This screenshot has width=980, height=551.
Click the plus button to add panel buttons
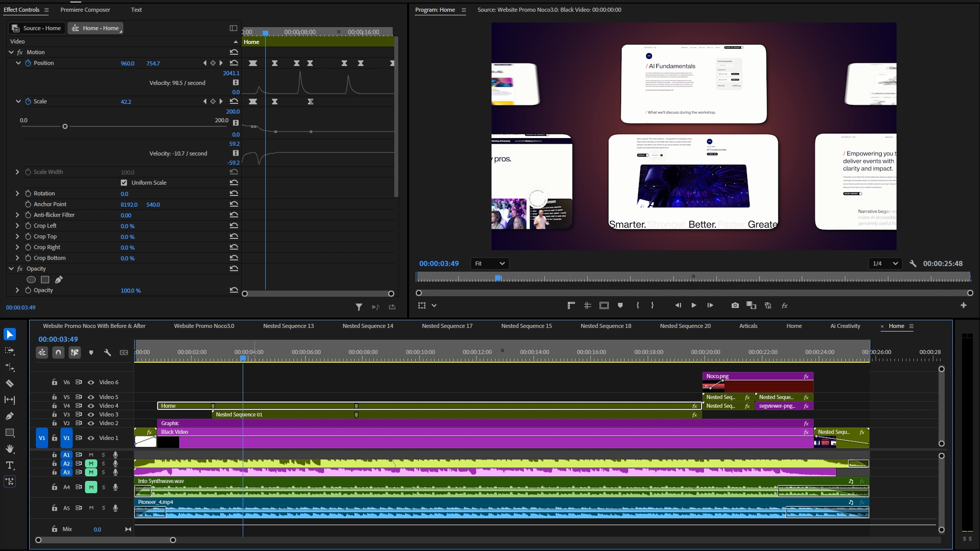[x=964, y=305]
